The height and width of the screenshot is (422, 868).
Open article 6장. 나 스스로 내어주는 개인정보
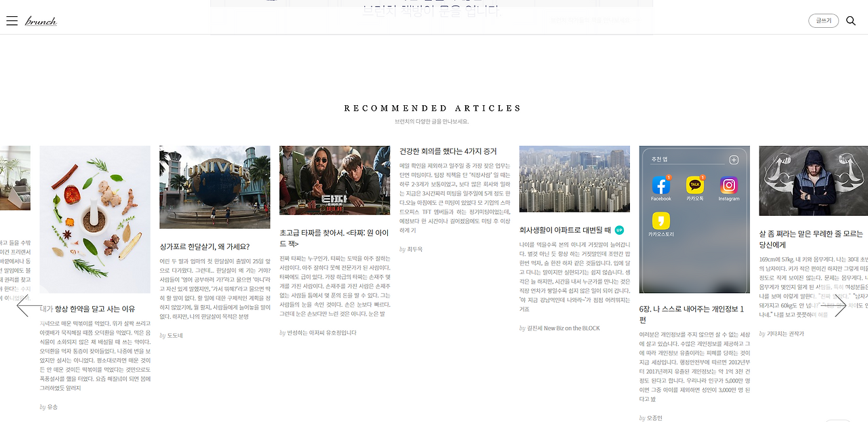[692, 314]
